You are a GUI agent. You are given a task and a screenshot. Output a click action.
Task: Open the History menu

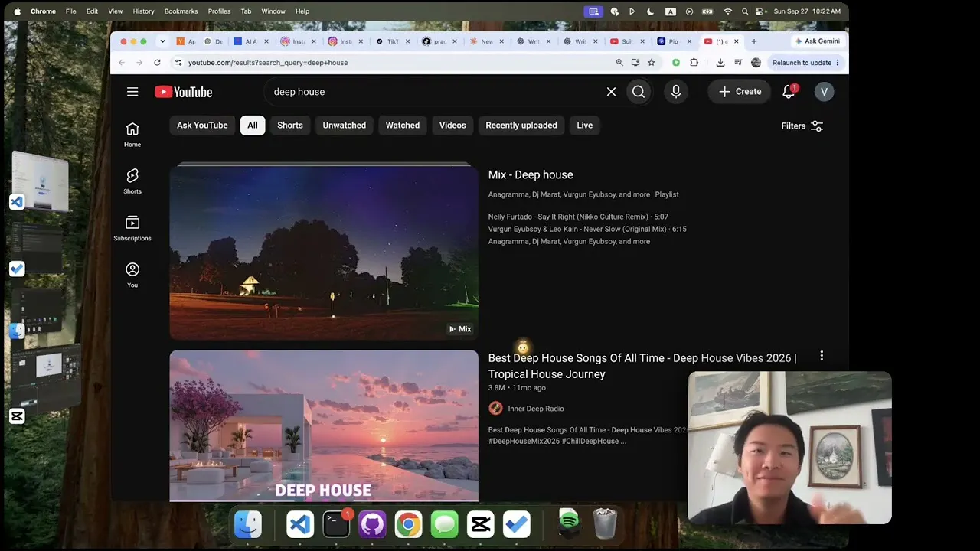[143, 11]
